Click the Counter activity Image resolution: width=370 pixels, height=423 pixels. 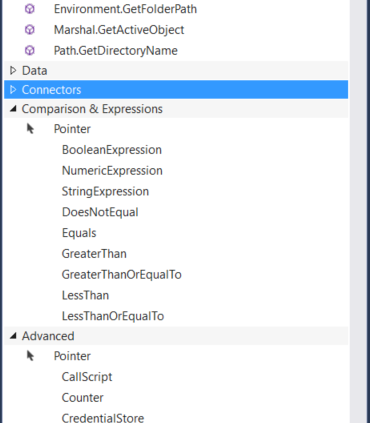(83, 398)
